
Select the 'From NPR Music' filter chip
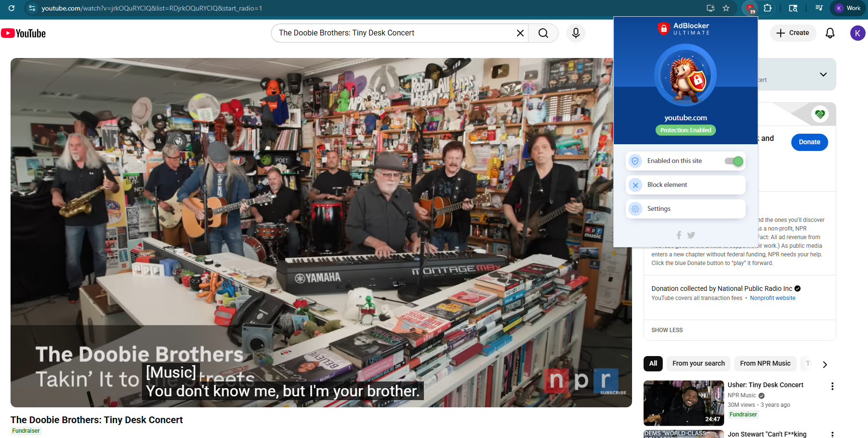765,363
